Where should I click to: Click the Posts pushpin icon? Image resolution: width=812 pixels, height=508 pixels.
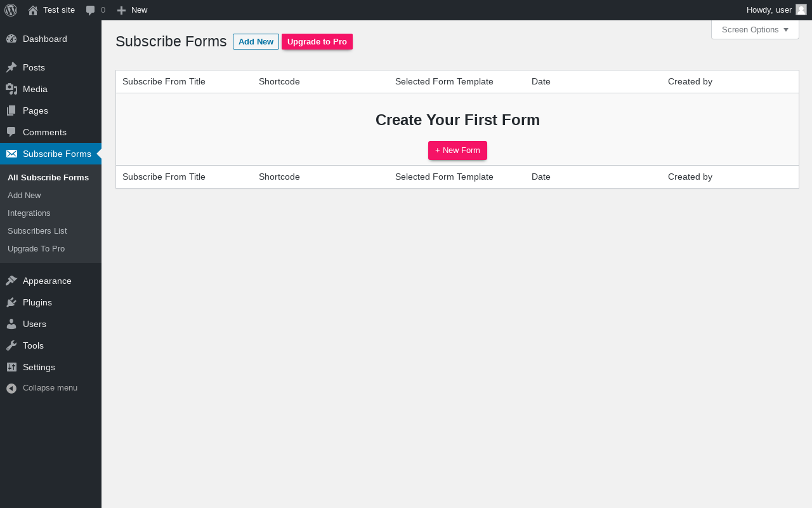[11, 67]
